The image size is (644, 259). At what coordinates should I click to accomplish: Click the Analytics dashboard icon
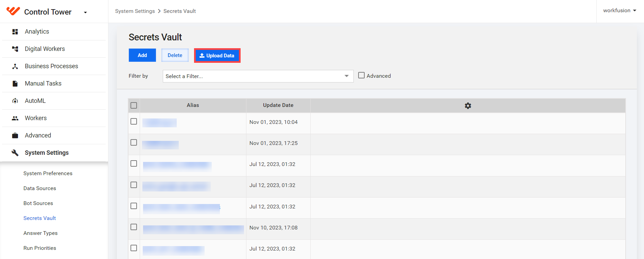tap(15, 32)
